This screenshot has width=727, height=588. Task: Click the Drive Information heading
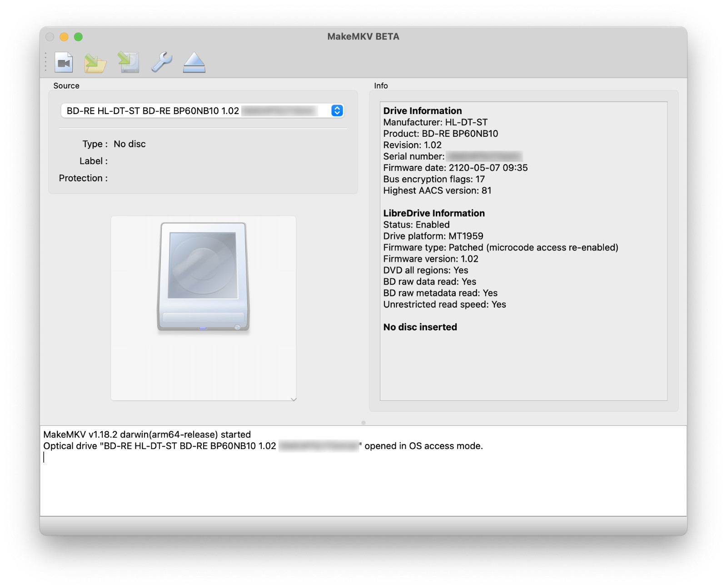[x=423, y=111]
